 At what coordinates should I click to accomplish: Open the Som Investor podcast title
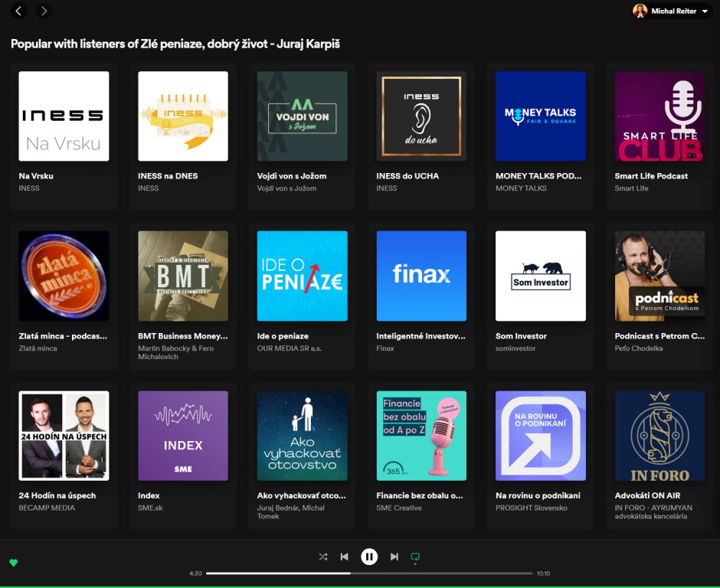521,336
